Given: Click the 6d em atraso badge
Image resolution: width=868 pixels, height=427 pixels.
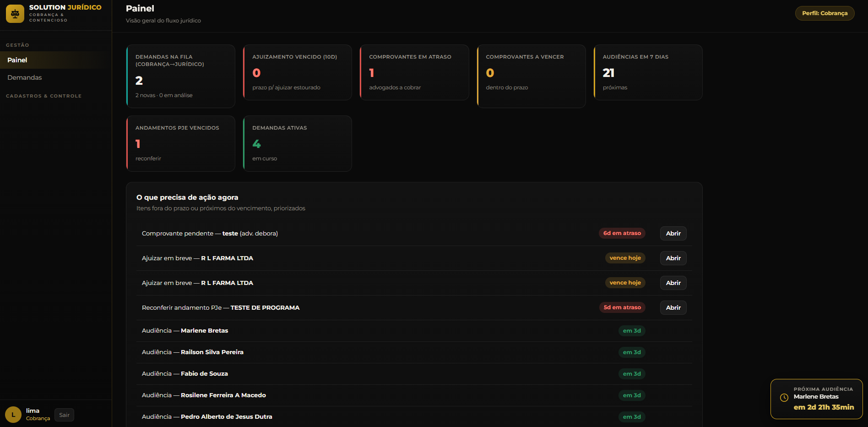Looking at the screenshot, I should (622, 233).
